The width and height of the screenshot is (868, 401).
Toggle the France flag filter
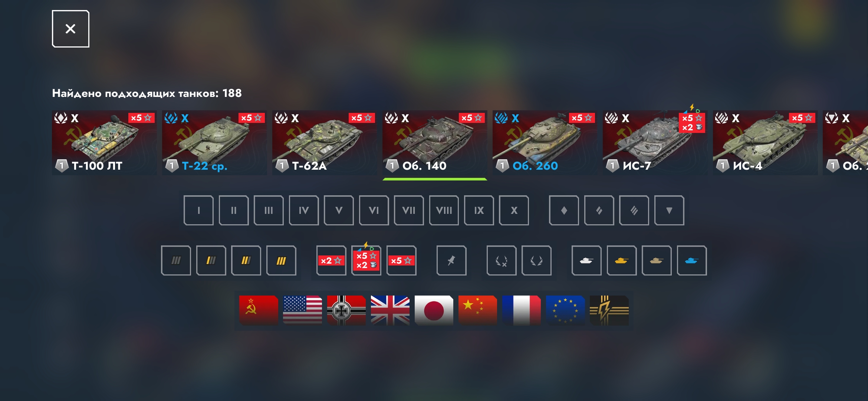point(522,310)
